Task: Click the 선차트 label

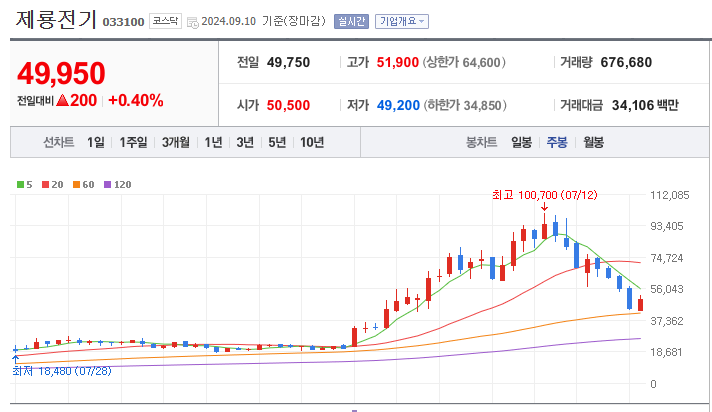Action: 59,143
